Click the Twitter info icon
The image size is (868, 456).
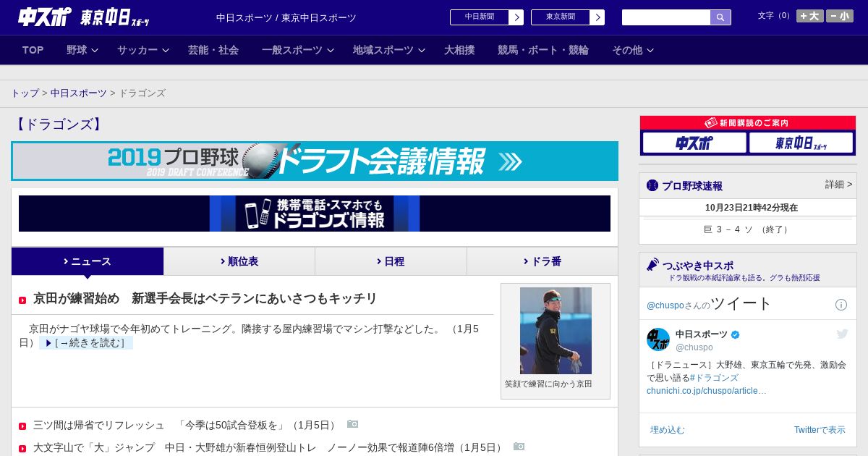coord(841,305)
